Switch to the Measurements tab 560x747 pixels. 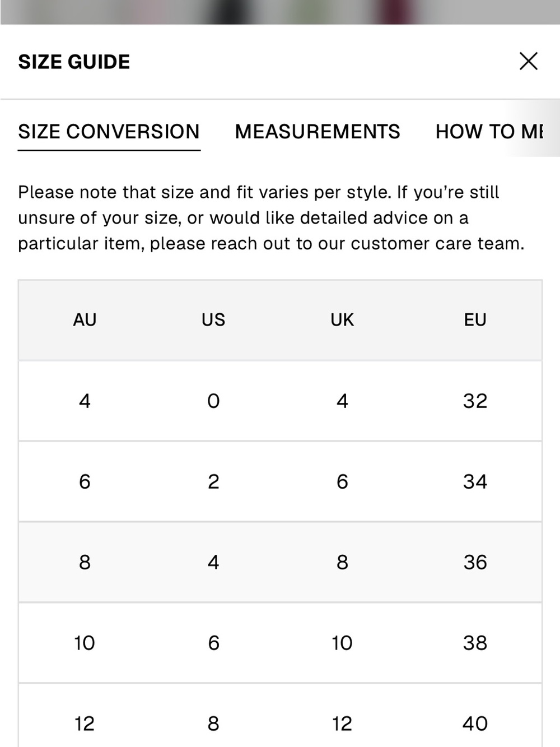(x=318, y=132)
